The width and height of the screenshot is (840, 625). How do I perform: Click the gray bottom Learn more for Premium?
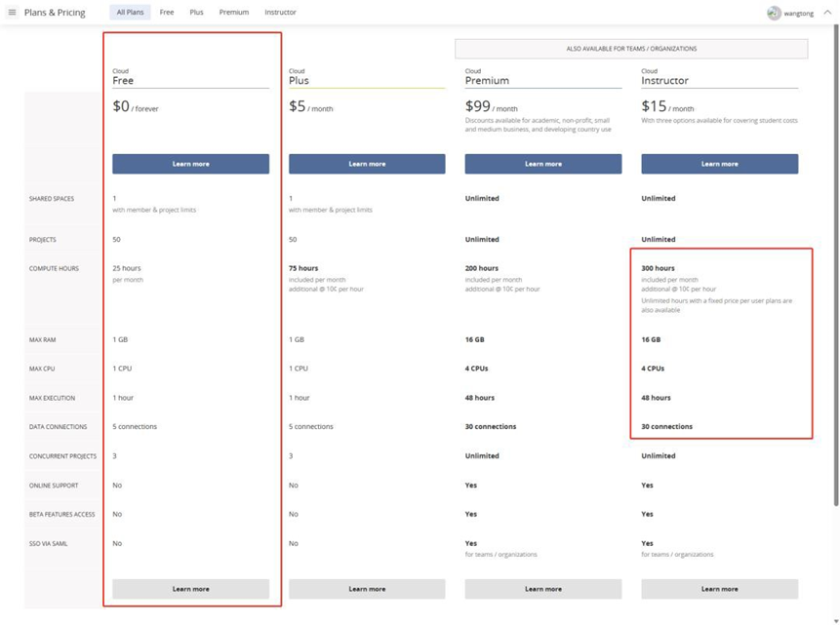543,589
